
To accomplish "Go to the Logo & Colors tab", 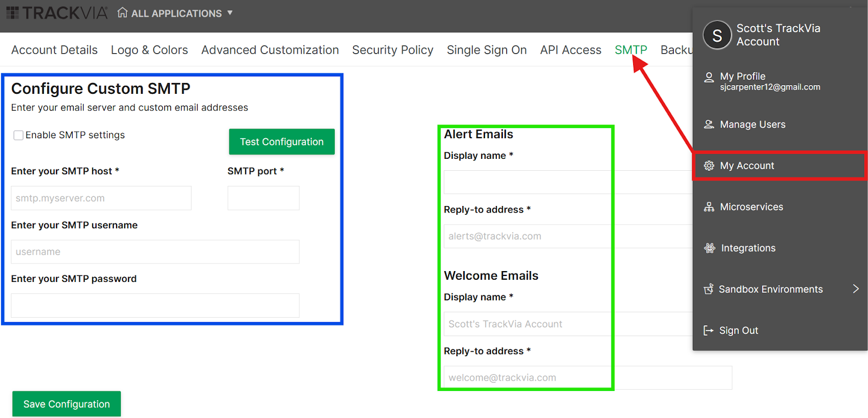I will 149,50.
